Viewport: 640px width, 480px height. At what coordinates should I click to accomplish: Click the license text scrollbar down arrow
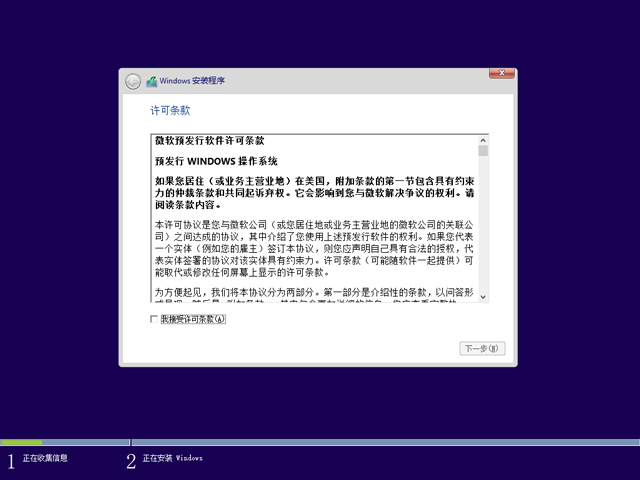click(x=483, y=297)
